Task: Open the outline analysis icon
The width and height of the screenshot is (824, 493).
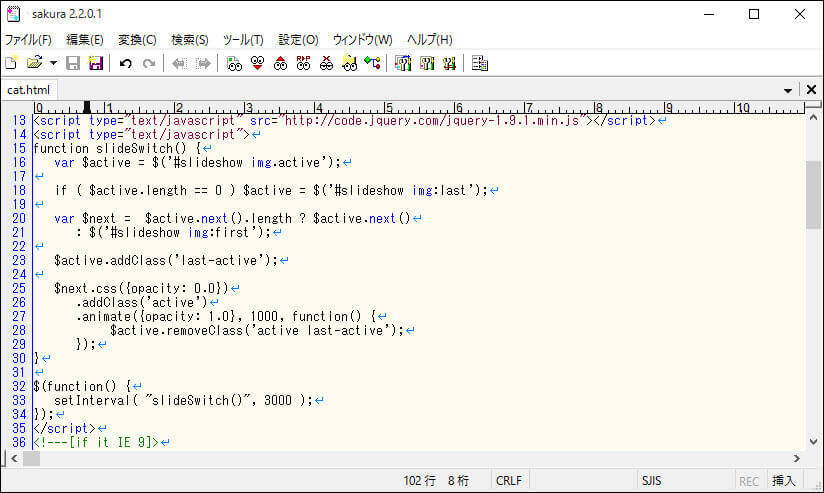Action: (373, 64)
